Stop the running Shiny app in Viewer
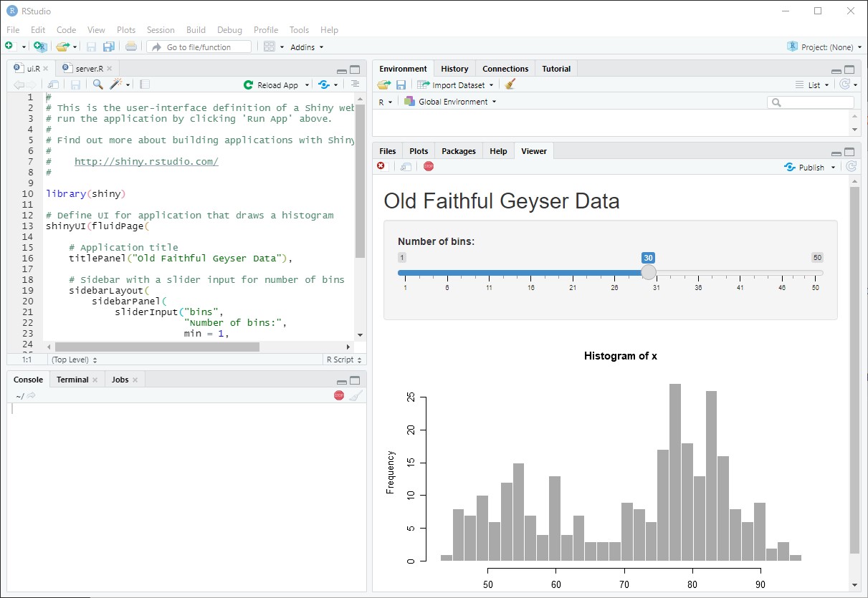Viewport: 868px width, 598px height. tap(429, 166)
